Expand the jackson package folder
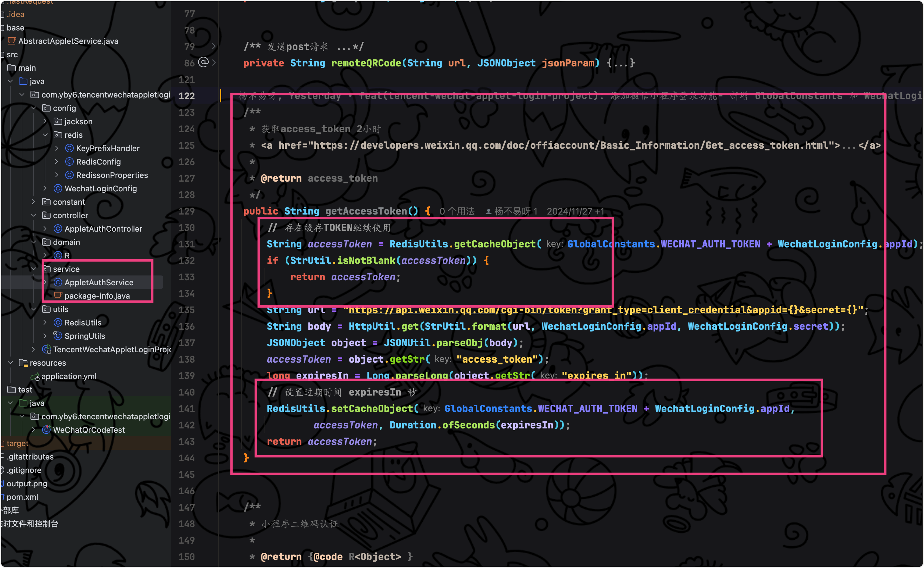Viewport: 924px width, 568px height. pos(45,121)
